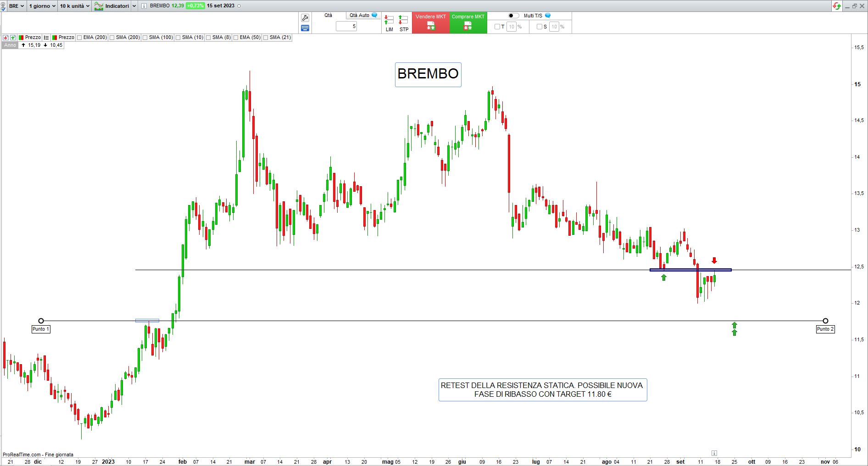Click the BREMBO info icon

144,6
